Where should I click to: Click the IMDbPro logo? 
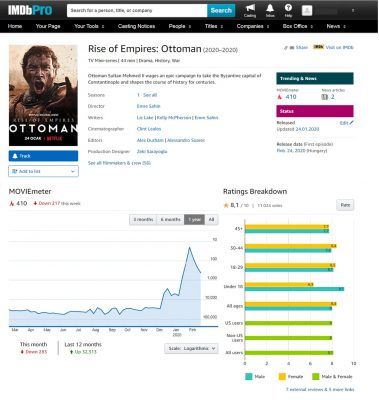[x=30, y=10]
